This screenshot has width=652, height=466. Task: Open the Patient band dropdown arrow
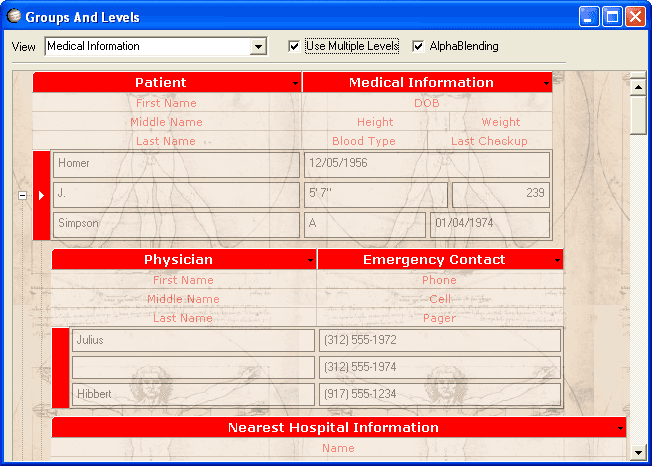[295, 84]
